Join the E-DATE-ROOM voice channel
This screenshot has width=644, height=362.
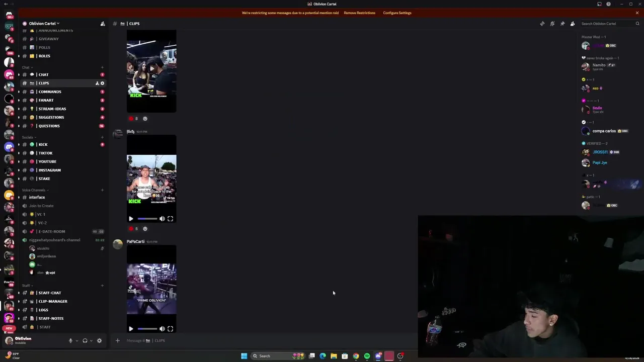pyautogui.click(x=63, y=231)
